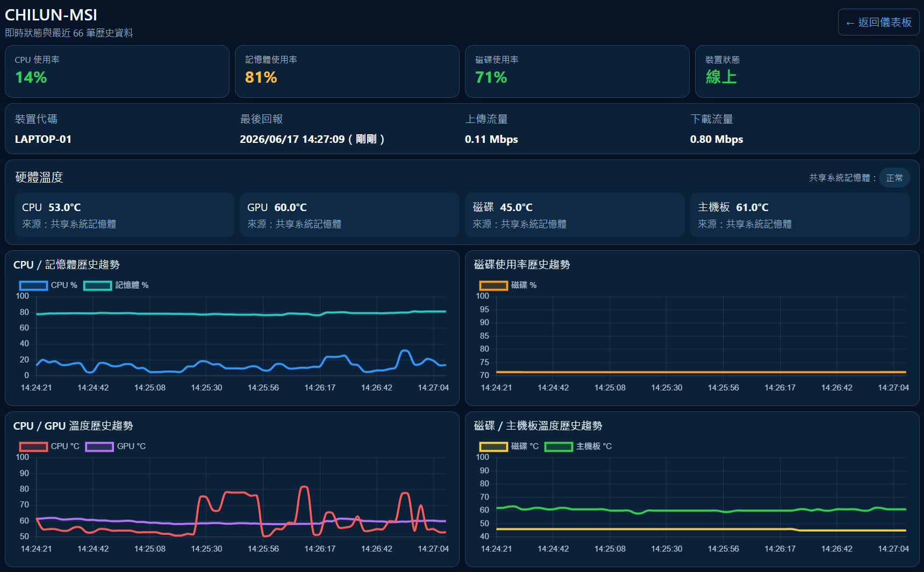Click the 返回儀表板 back button

click(x=878, y=23)
